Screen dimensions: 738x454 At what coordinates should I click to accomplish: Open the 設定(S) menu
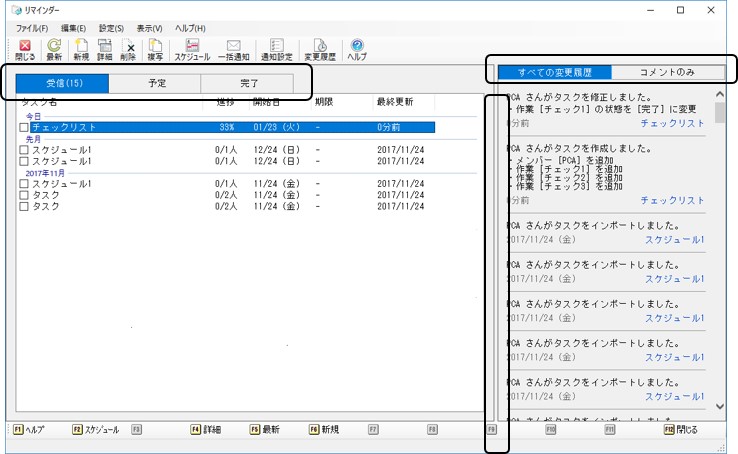click(x=111, y=28)
